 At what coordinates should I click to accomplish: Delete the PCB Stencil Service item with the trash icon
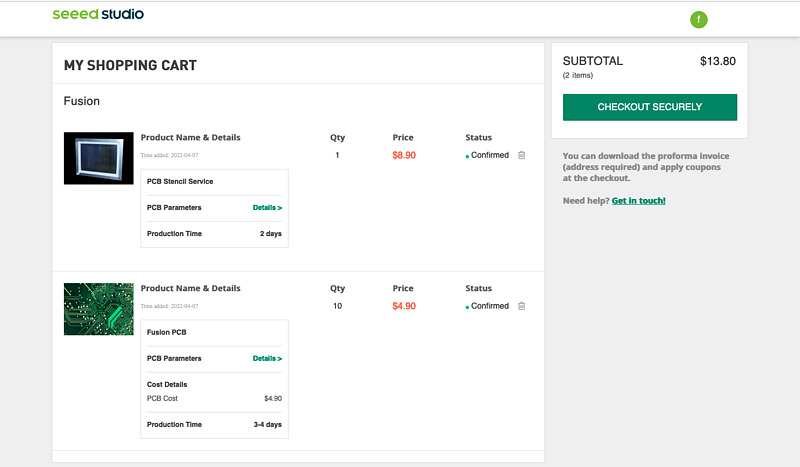click(521, 155)
